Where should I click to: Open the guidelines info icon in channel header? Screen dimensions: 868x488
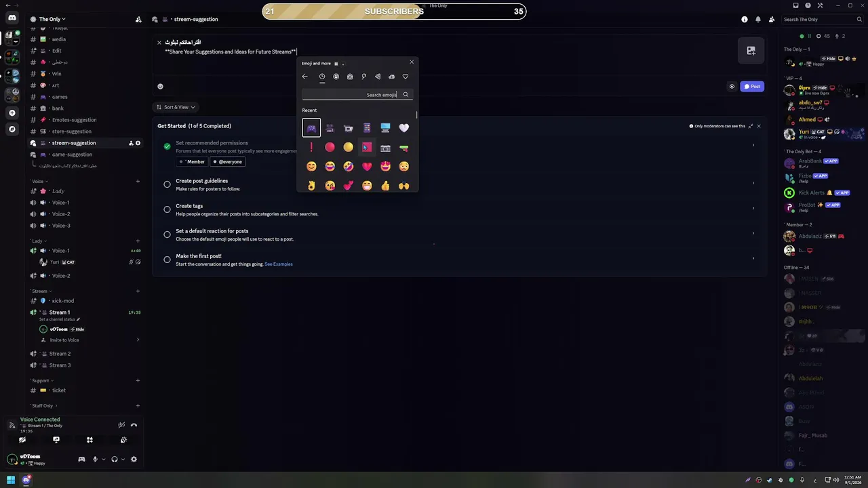pos(745,20)
